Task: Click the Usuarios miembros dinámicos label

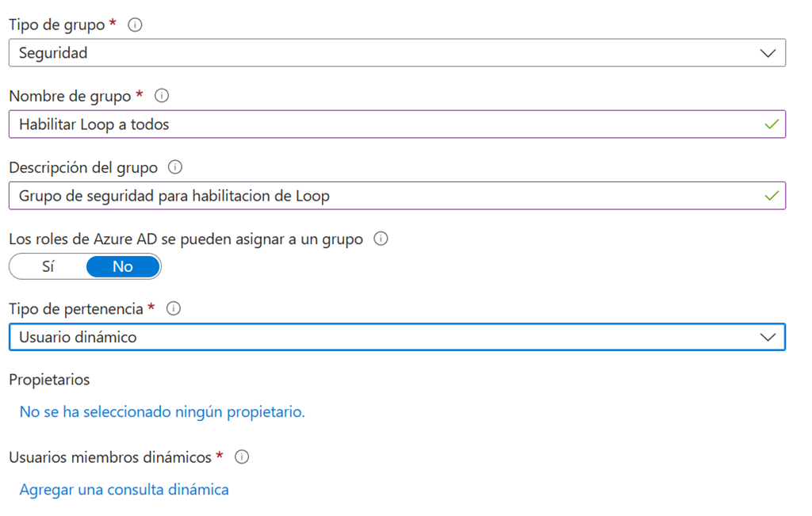Action: pyautogui.click(x=110, y=457)
